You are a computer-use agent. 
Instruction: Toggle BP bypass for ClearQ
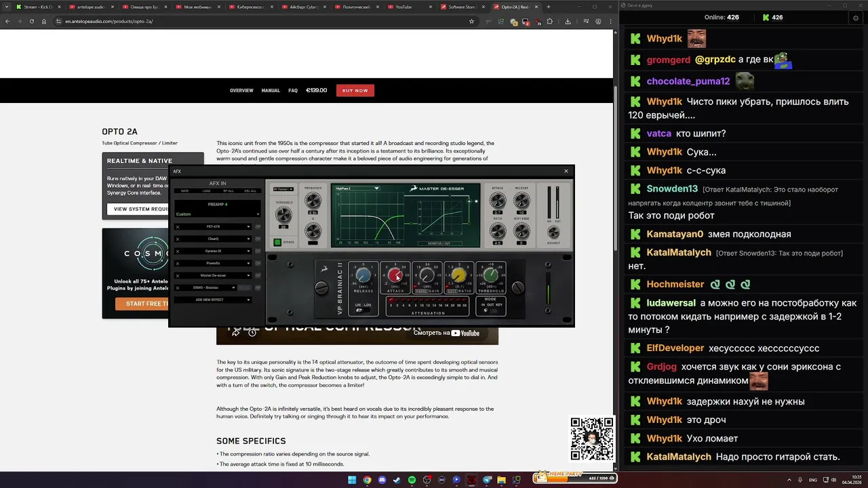tap(258, 239)
